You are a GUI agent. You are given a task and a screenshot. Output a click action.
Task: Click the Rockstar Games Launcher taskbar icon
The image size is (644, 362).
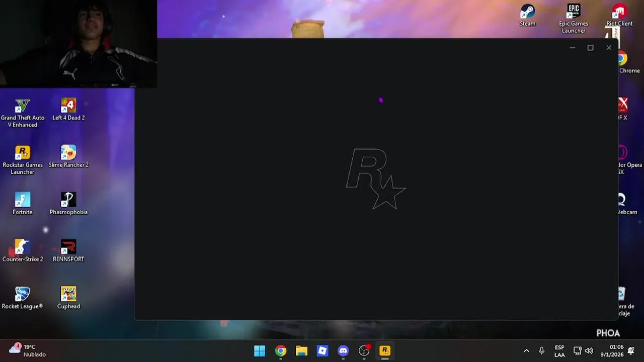(385, 350)
